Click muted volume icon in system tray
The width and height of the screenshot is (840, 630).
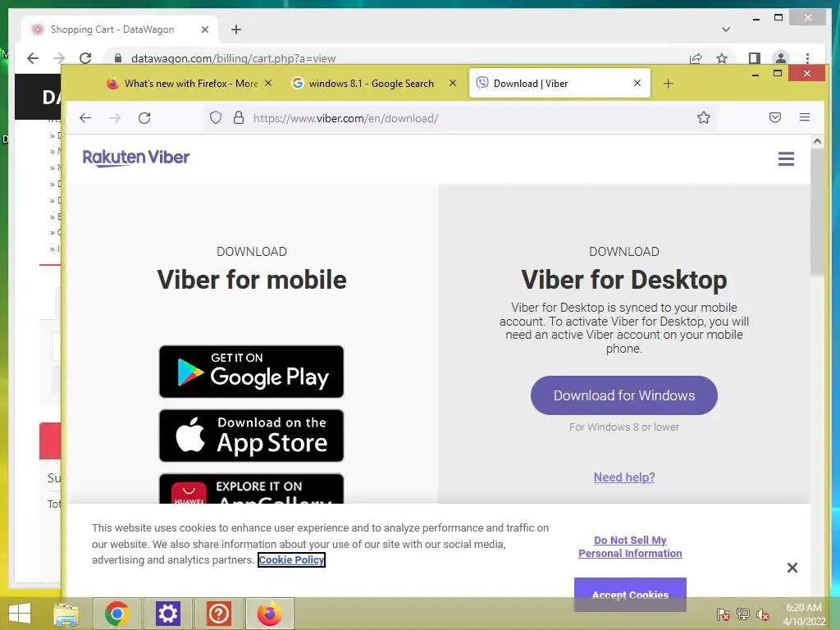click(x=763, y=614)
